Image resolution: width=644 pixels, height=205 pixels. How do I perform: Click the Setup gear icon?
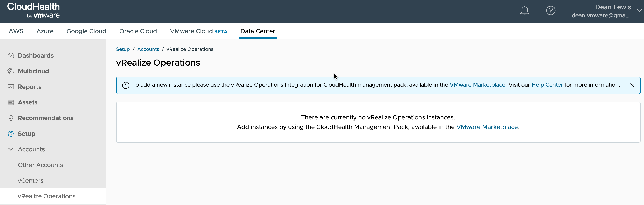(11, 134)
